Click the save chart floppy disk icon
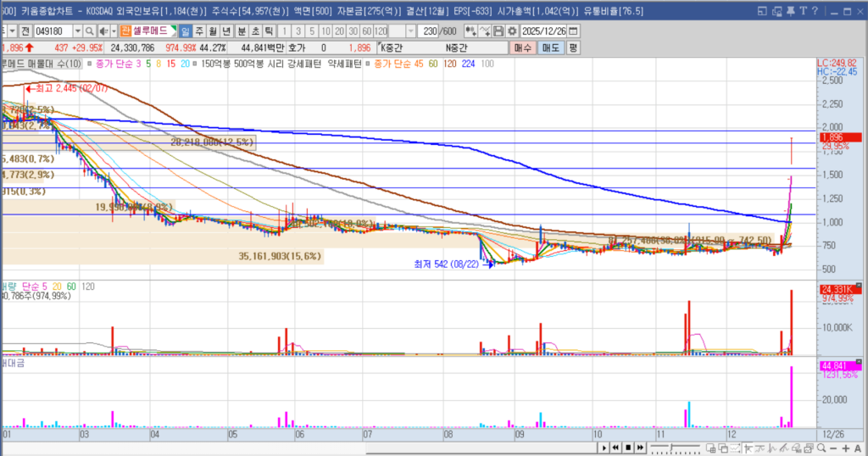 [x=498, y=31]
